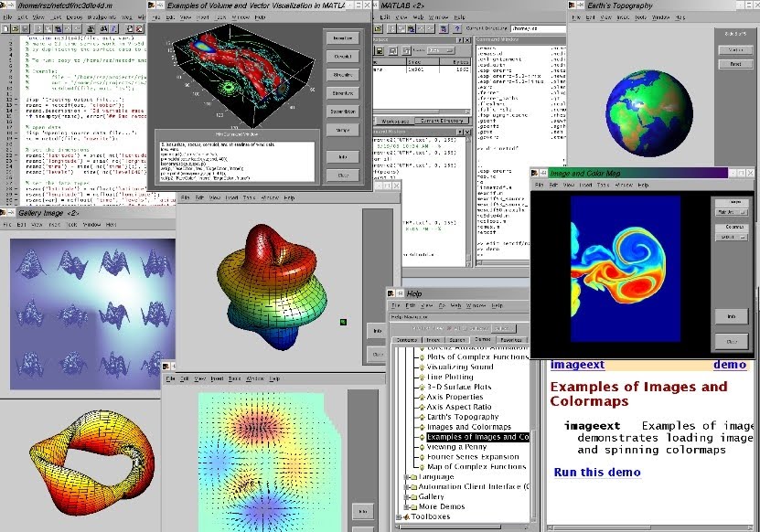Expand the More Demos folder
Image resolution: width=760 pixels, height=532 pixels.
coord(406,506)
